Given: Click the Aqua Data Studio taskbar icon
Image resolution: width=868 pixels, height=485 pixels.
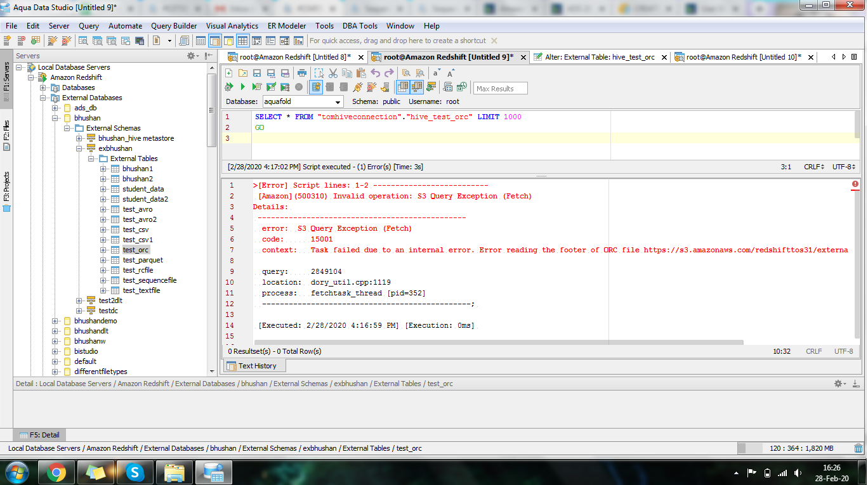Looking at the screenshot, I should pos(214,472).
